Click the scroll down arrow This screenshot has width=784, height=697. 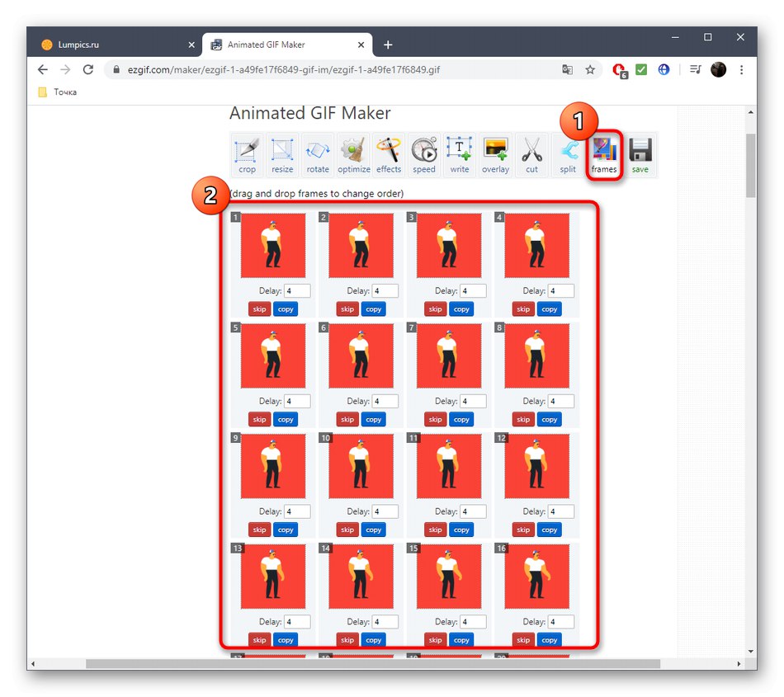pos(750,652)
